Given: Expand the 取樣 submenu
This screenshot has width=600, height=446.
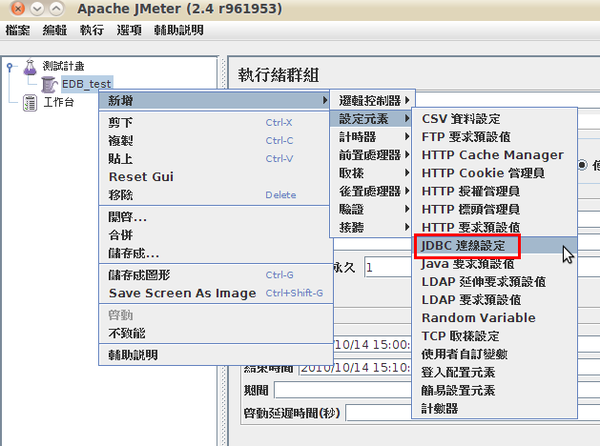Looking at the screenshot, I should point(370,173).
